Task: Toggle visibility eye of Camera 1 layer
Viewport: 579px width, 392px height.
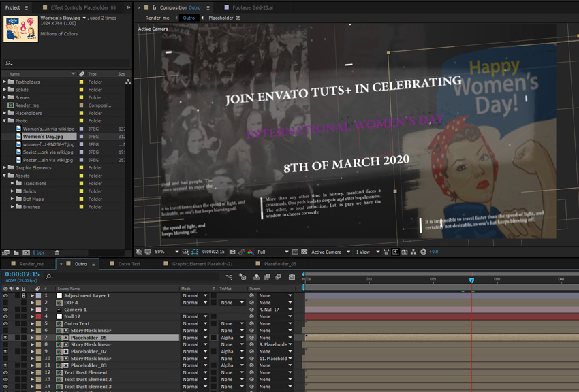Action: pyautogui.click(x=5, y=310)
